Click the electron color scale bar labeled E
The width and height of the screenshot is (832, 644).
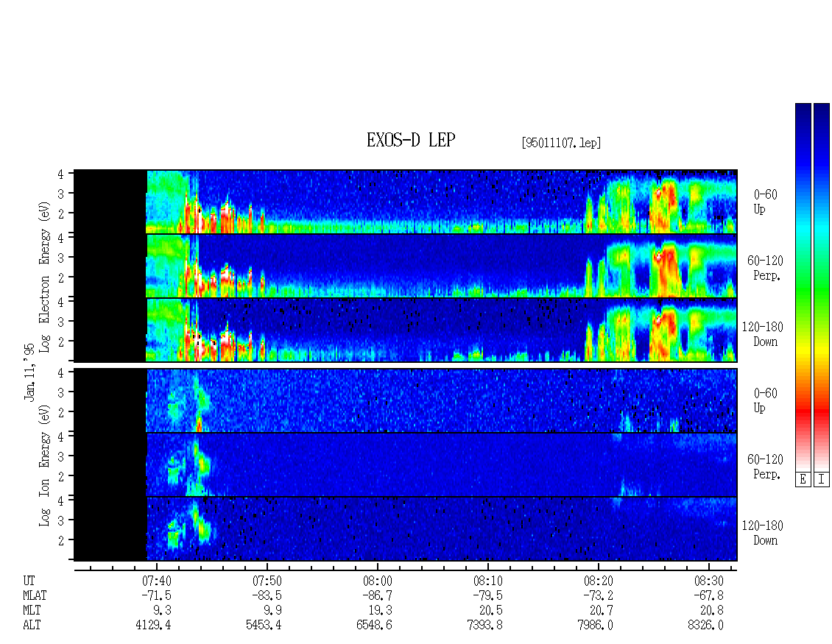point(803,286)
